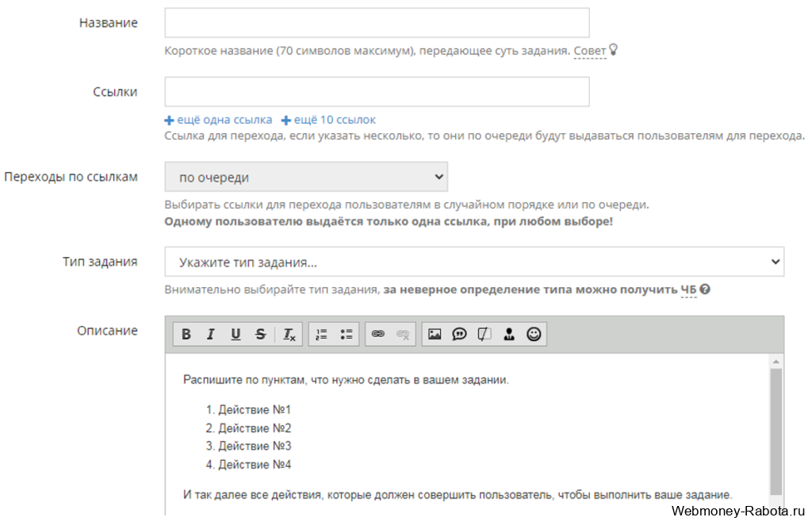Click the description editor scrollbar thumb
This screenshot has width=812, height=525.
(776, 431)
